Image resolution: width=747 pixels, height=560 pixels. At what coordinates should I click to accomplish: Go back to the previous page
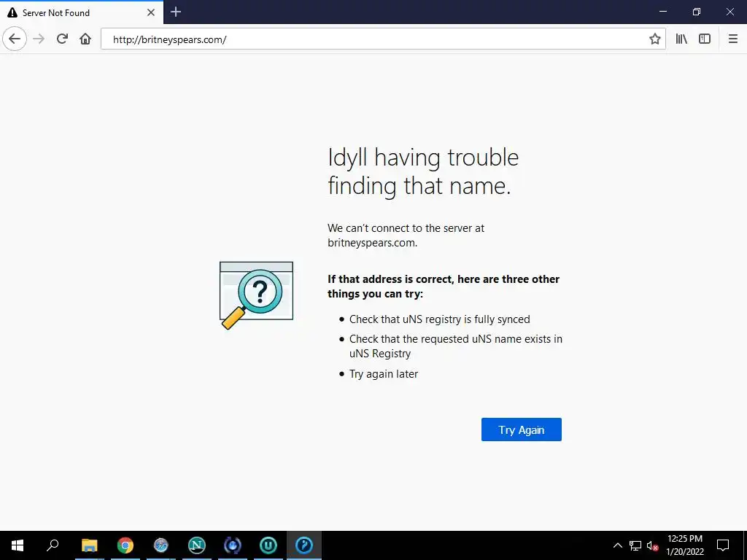(15, 39)
